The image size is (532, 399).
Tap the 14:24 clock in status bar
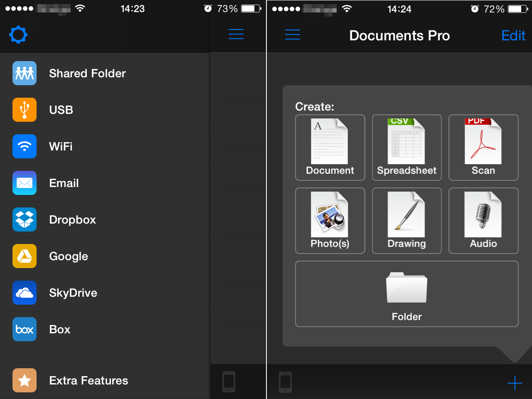point(399,9)
